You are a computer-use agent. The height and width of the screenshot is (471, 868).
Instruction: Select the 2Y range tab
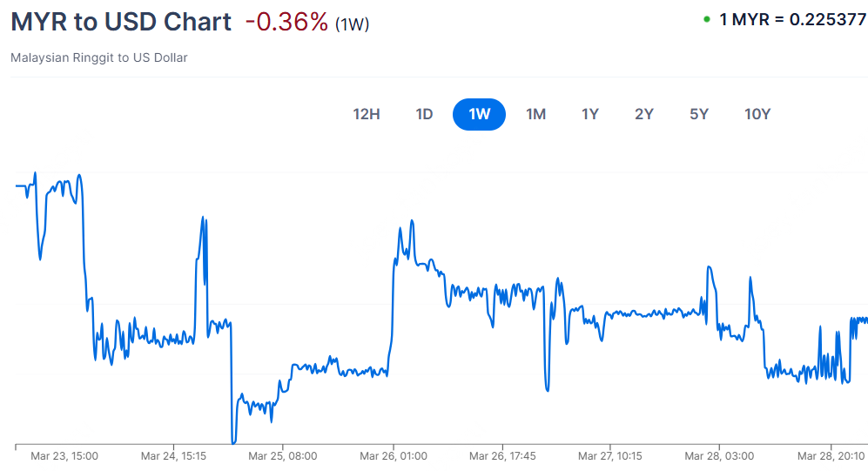click(x=644, y=114)
